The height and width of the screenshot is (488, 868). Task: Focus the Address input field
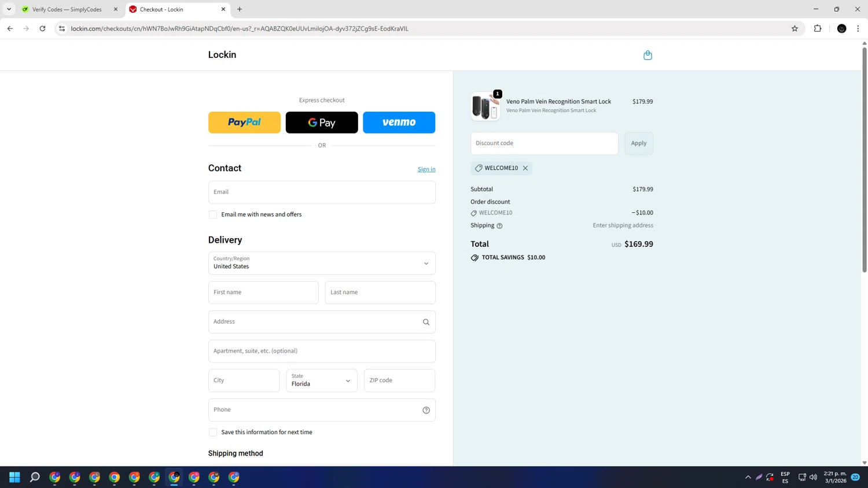[322, 322]
